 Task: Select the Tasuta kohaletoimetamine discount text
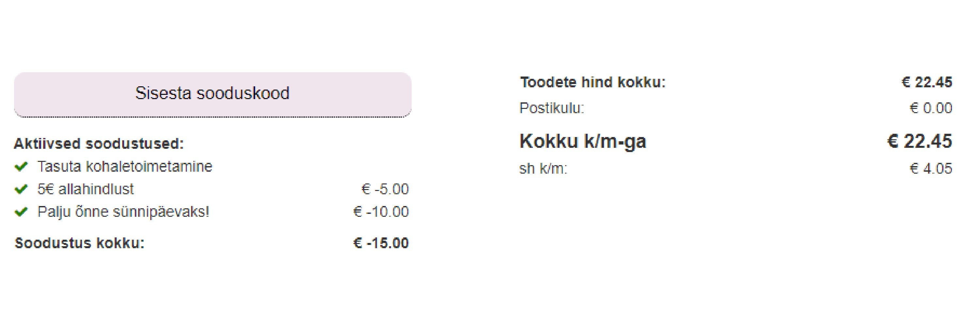coord(125,166)
